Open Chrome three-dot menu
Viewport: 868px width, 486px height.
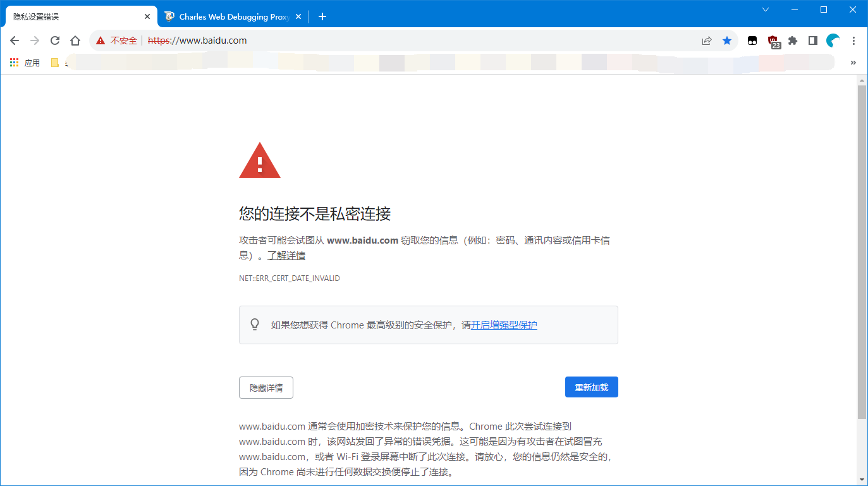click(x=853, y=40)
